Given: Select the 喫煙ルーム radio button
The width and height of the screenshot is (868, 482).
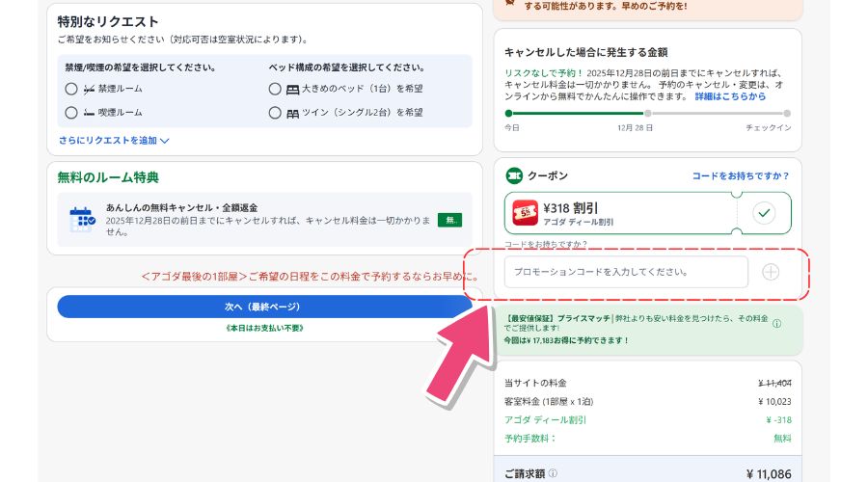Looking at the screenshot, I should (70, 113).
